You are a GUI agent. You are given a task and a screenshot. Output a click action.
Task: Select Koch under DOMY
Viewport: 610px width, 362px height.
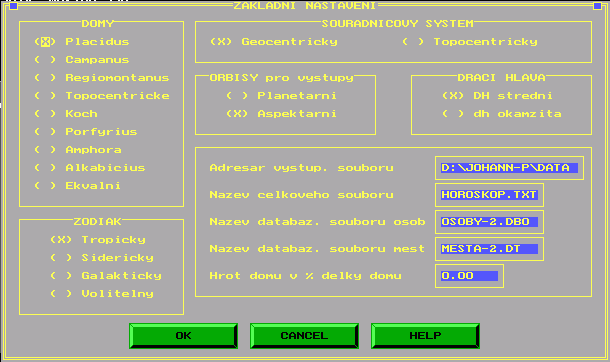[66, 114]
